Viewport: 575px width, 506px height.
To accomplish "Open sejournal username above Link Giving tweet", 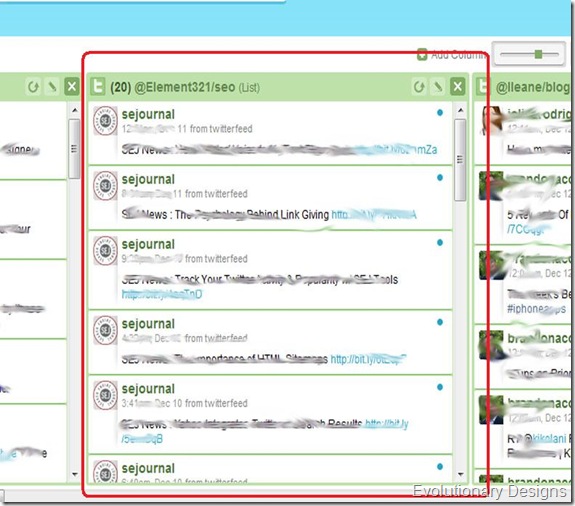I will pyautogui.click(x=148, y=179).
